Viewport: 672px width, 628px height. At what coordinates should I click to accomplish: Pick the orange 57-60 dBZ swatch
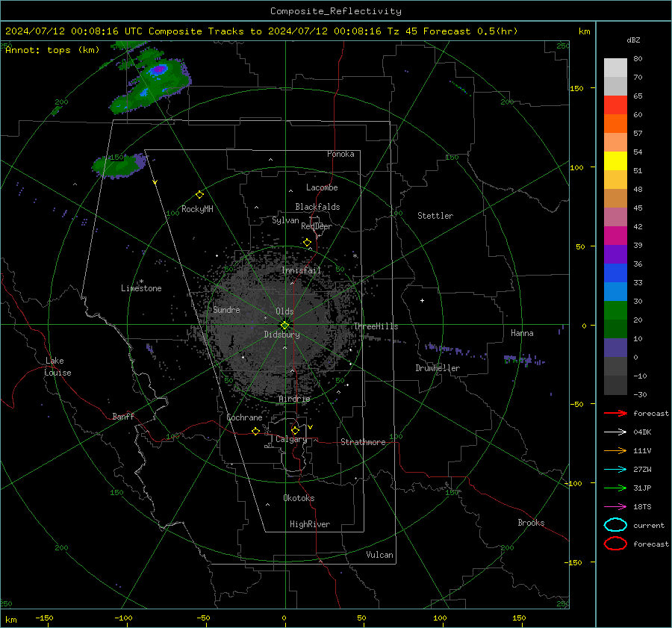click(x=615, y=124)
